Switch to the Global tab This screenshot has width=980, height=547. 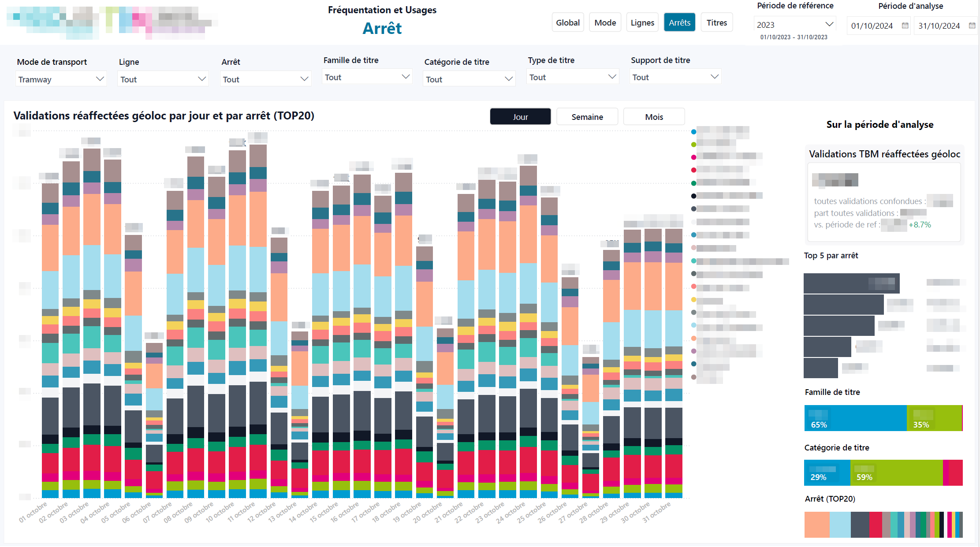(x=568, y=22)
